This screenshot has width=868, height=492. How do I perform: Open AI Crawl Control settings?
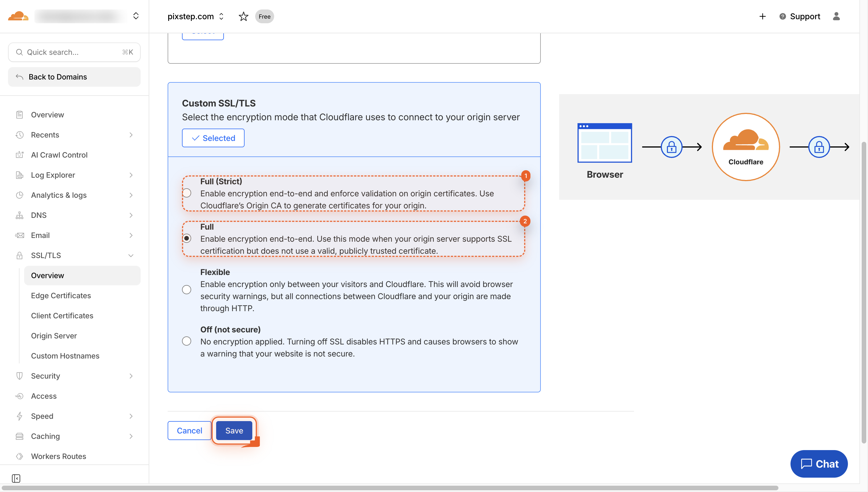59,155
